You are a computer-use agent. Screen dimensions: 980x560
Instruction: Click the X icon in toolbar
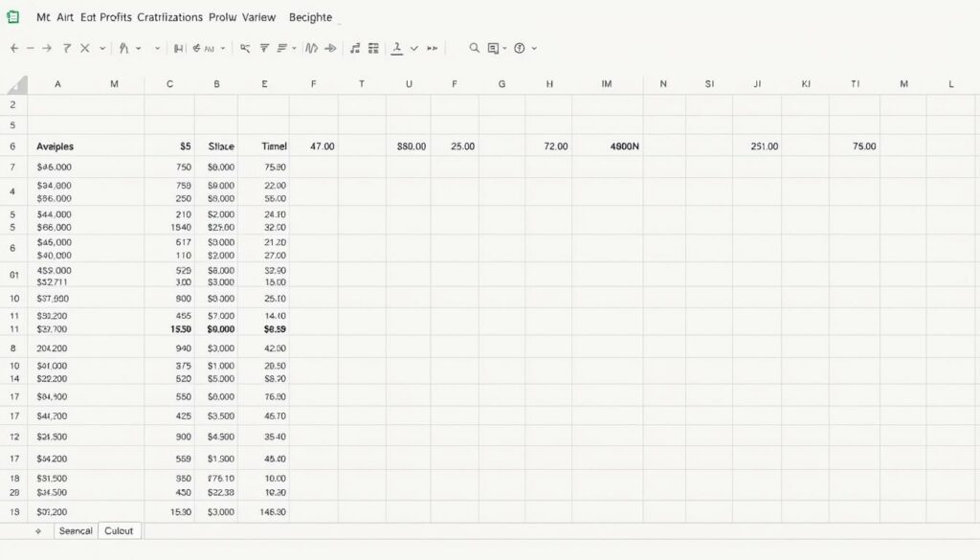pyautogui.click(x=85, y=48)
